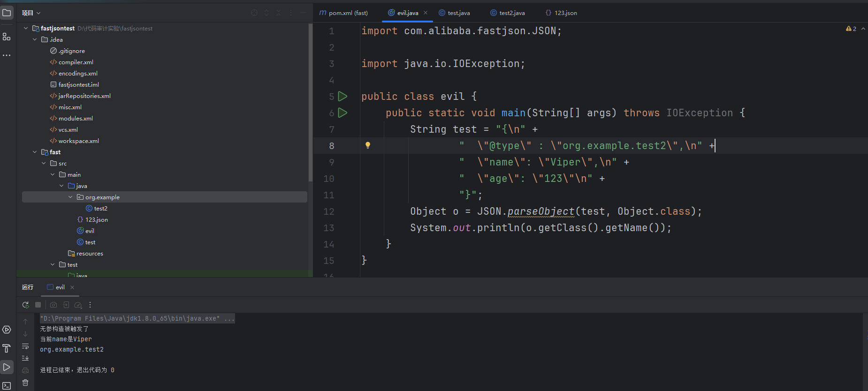Toggle scroll to end of console

click(25, 358)
